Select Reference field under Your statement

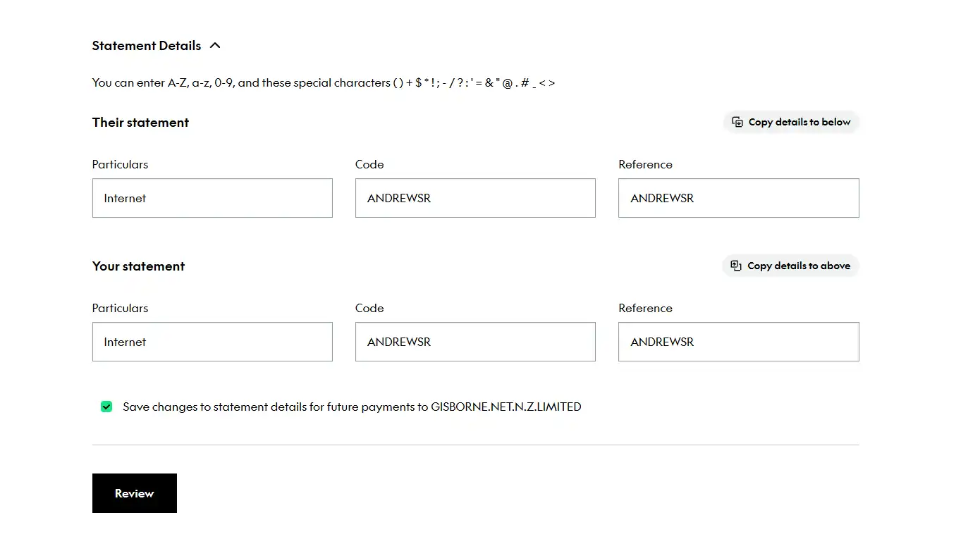point(738,342)
